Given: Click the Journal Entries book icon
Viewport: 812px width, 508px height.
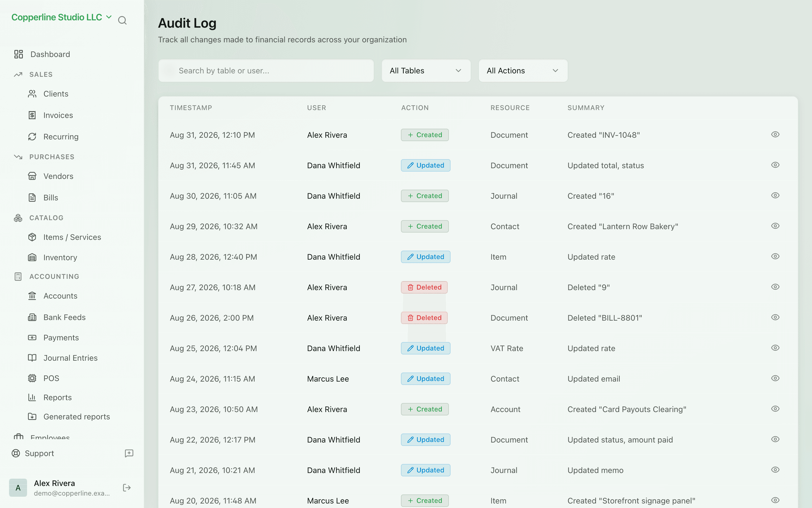Looking at the screenshot, I should pos(32,358).
